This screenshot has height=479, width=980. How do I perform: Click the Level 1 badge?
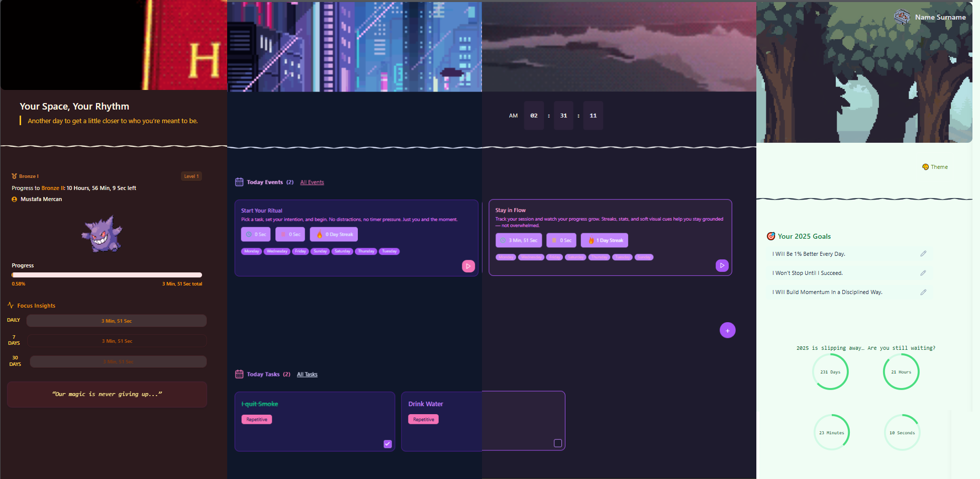point(191,176)
